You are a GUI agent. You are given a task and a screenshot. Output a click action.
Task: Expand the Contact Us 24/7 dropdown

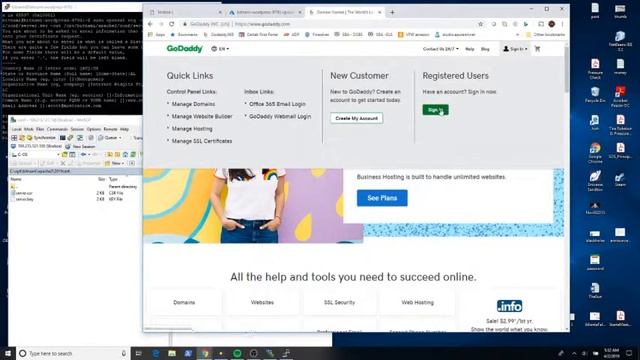point(440,49)
